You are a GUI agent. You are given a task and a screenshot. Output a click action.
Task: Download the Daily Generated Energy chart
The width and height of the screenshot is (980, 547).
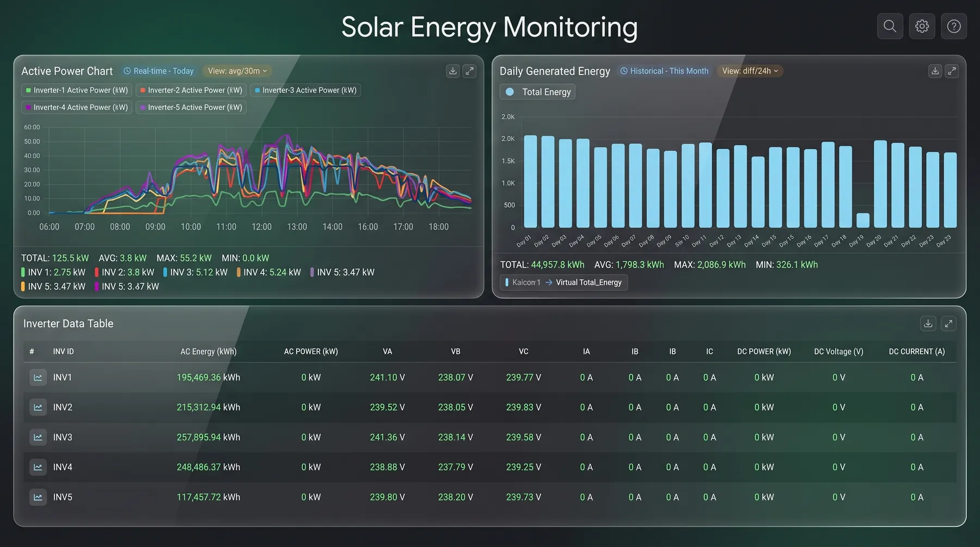point(935,71)
